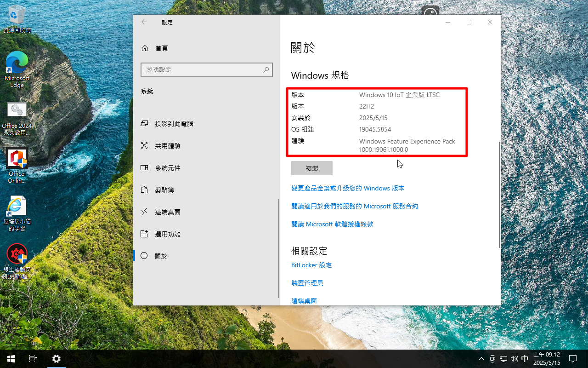Screen dimensions: 588x368
Task: Click the magnifier icon in 尋找設定 box
Action: click(266, 70)
